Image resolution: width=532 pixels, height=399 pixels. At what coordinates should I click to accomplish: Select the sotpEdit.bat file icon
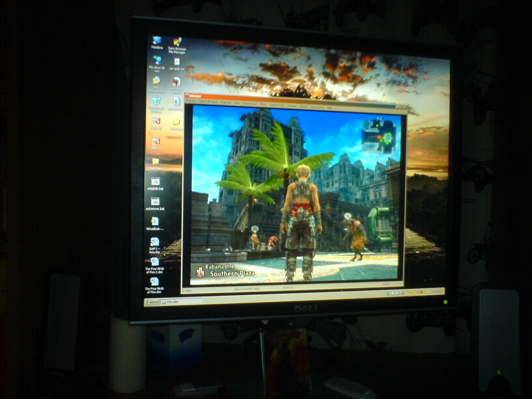(155, 184)
